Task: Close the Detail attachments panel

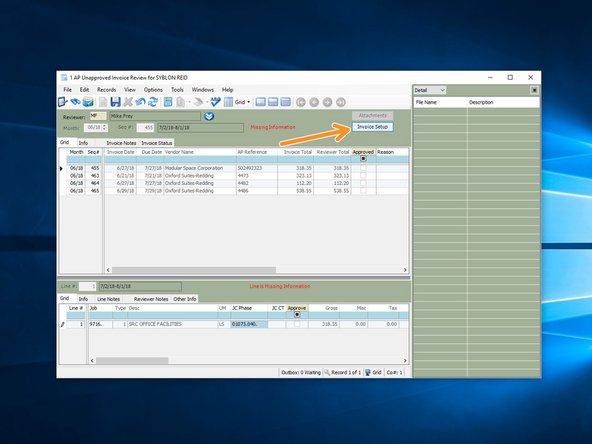Action: [x=534, y=90]
